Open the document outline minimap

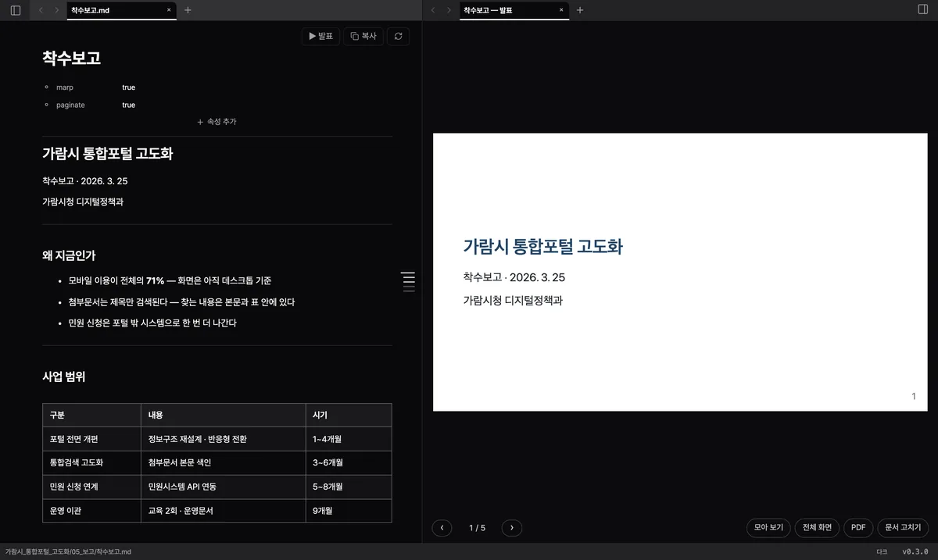click(x=408, y=282)
